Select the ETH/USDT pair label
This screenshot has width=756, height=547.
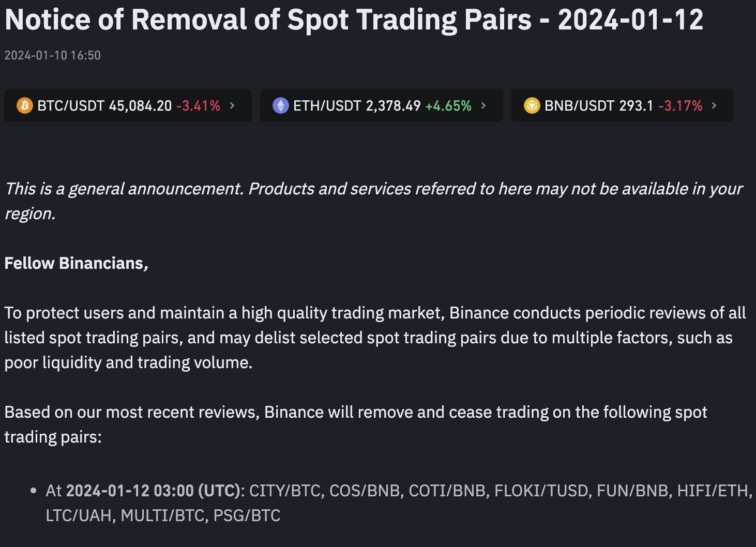point(327,106)
